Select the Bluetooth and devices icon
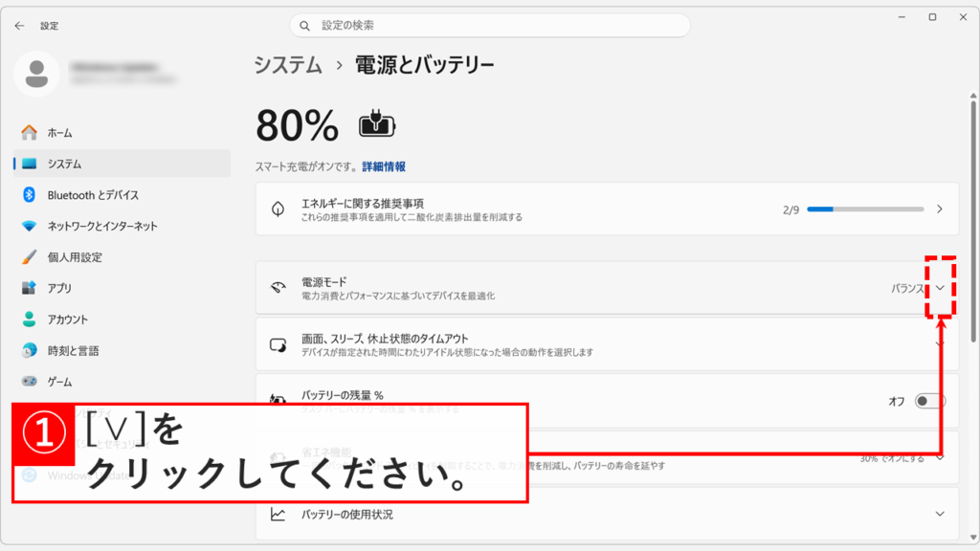 [31, 195]
